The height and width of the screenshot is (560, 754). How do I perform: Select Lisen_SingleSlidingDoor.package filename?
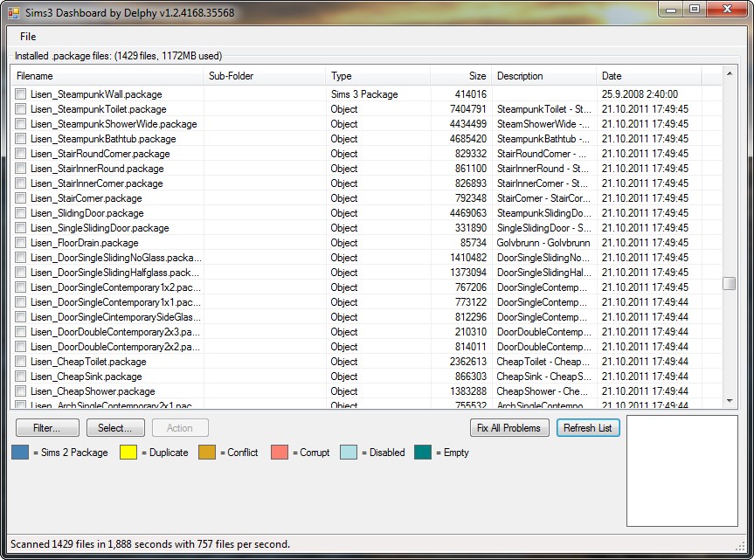(100, 228)
